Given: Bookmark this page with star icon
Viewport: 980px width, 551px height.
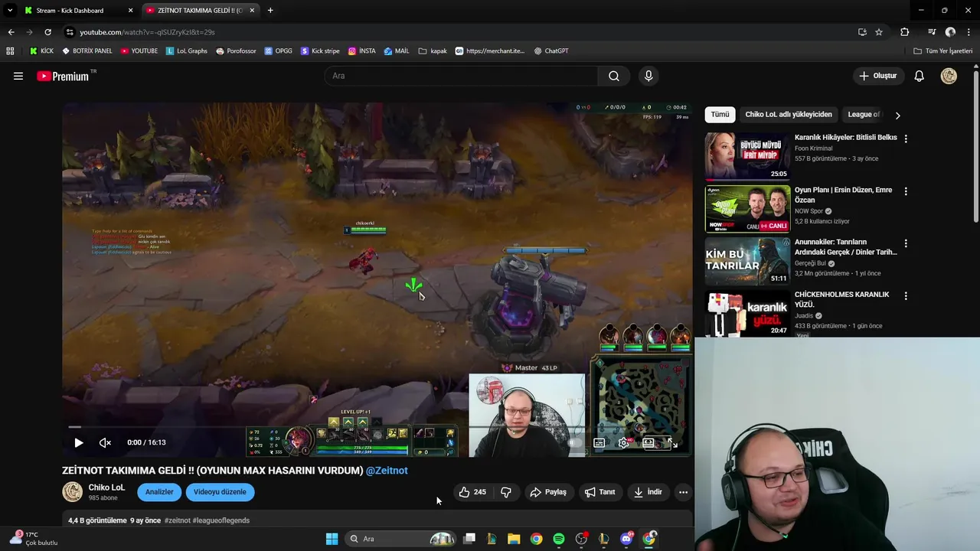Looking at the screenshot, I should tap(879, 32).
